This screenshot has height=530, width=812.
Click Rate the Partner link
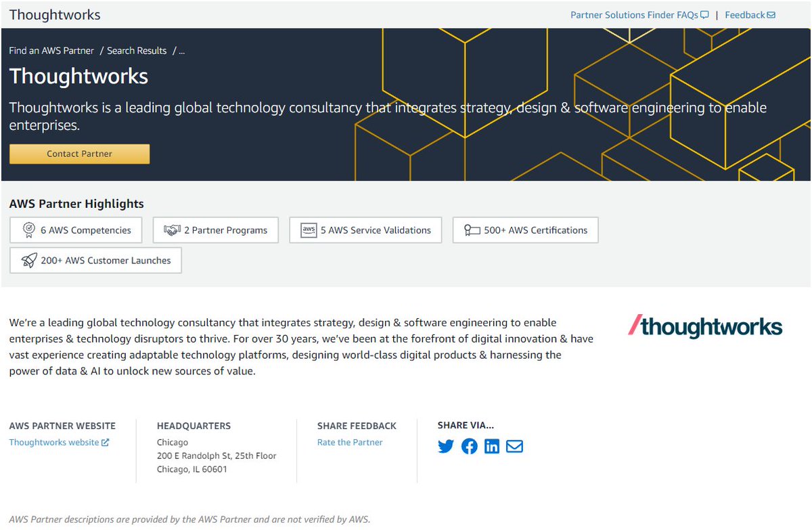point(350,442)
